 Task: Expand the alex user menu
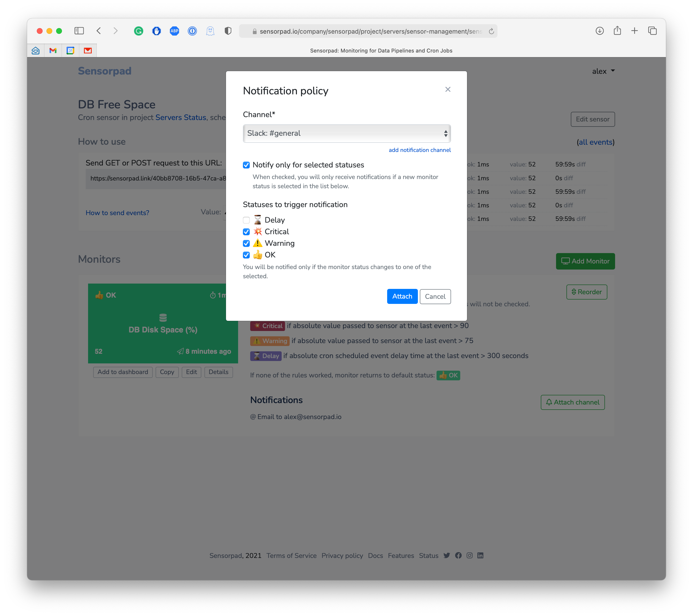(x=603, y=71)
